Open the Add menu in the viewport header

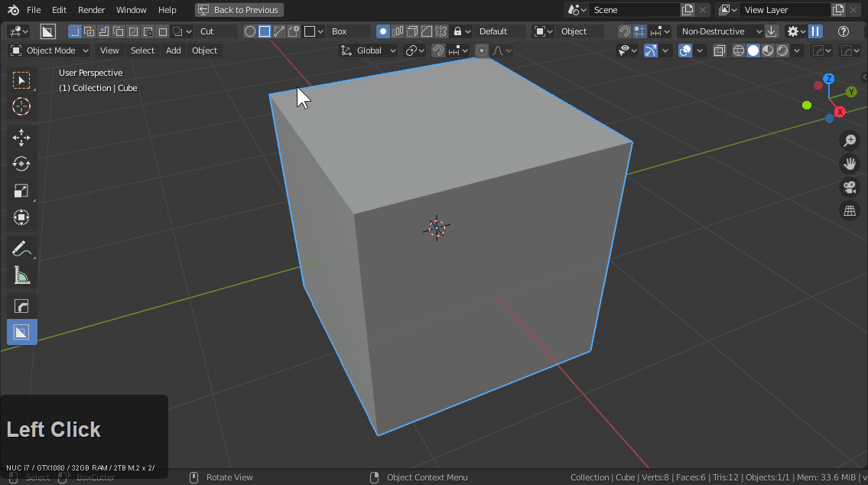[x=174, y=50]
